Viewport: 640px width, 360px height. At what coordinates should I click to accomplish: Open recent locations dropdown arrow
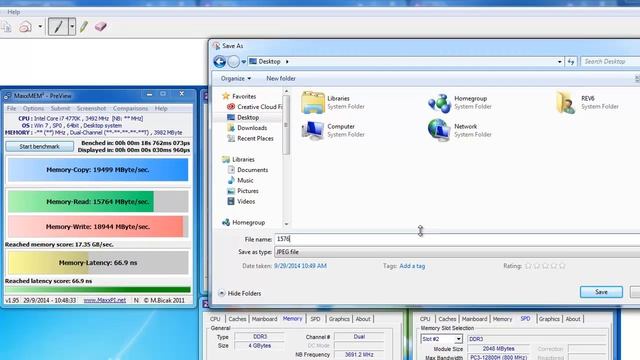pos(244,62)
